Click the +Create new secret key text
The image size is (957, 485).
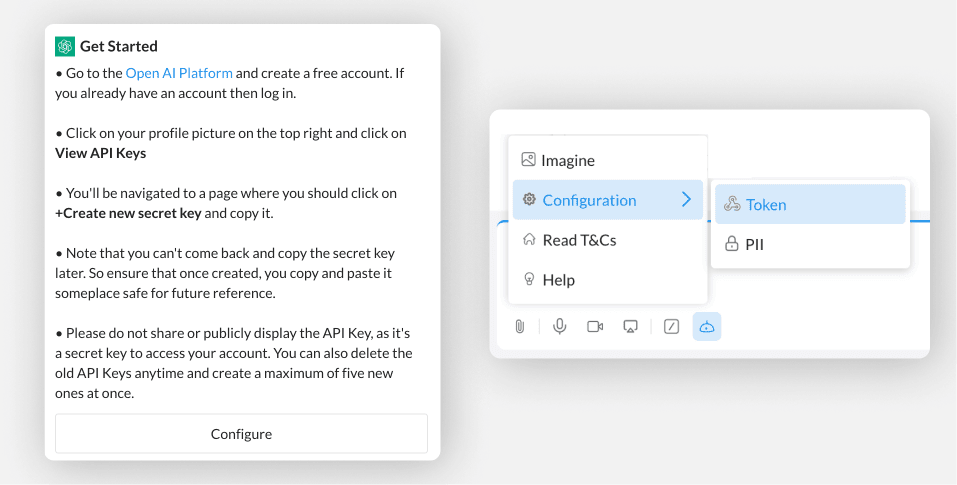tap(128, 214)
